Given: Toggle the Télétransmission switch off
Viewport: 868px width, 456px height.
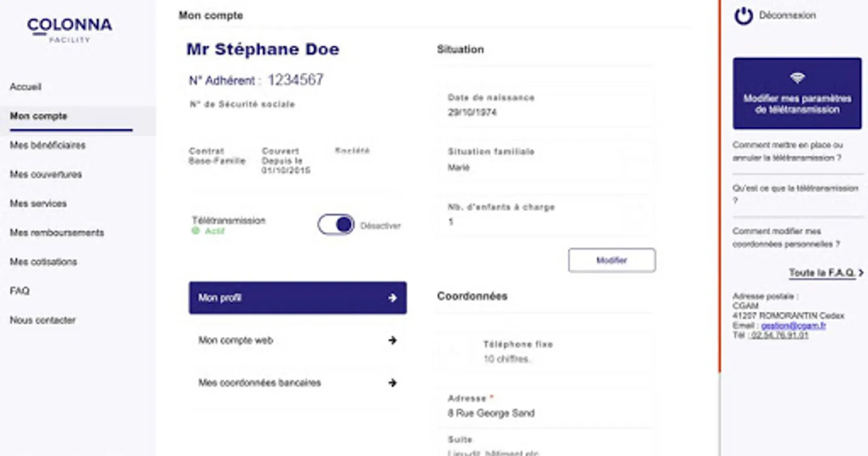Looking at the screenshot, I should [x=336, y=224].
